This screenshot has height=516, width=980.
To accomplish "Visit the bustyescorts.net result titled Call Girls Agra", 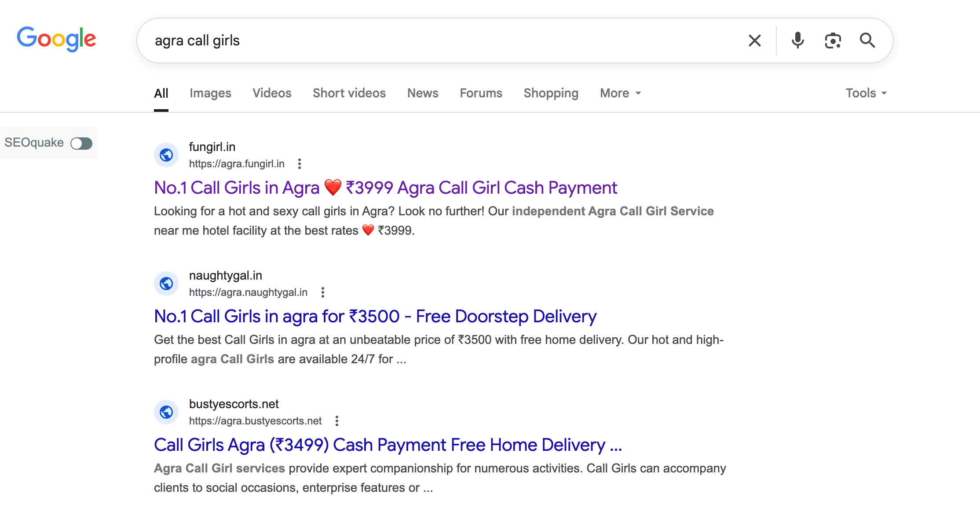I will coord(387,445).
